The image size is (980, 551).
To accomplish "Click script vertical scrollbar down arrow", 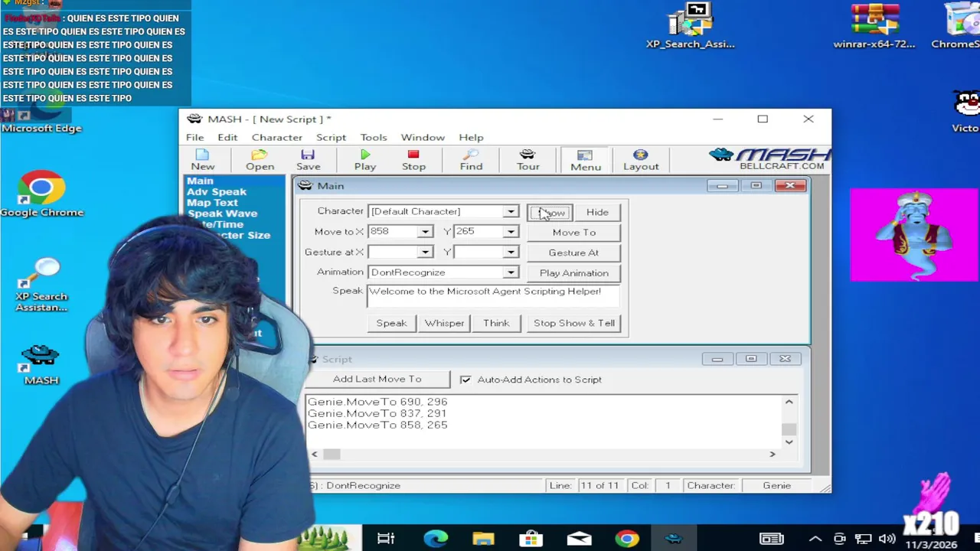I will [x=789, y=442].
